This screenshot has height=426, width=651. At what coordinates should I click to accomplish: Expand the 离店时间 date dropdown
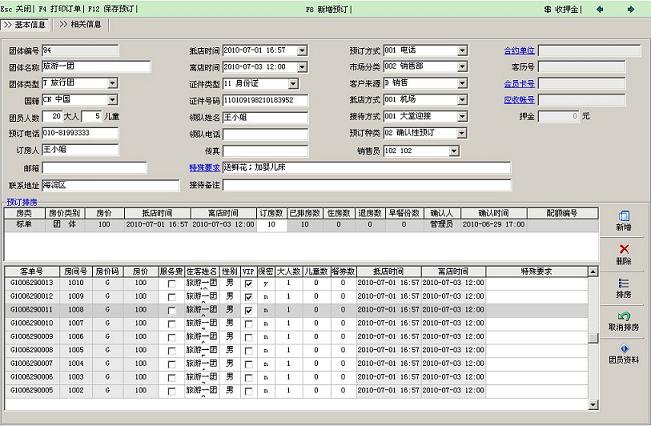[x=302, y=67]
